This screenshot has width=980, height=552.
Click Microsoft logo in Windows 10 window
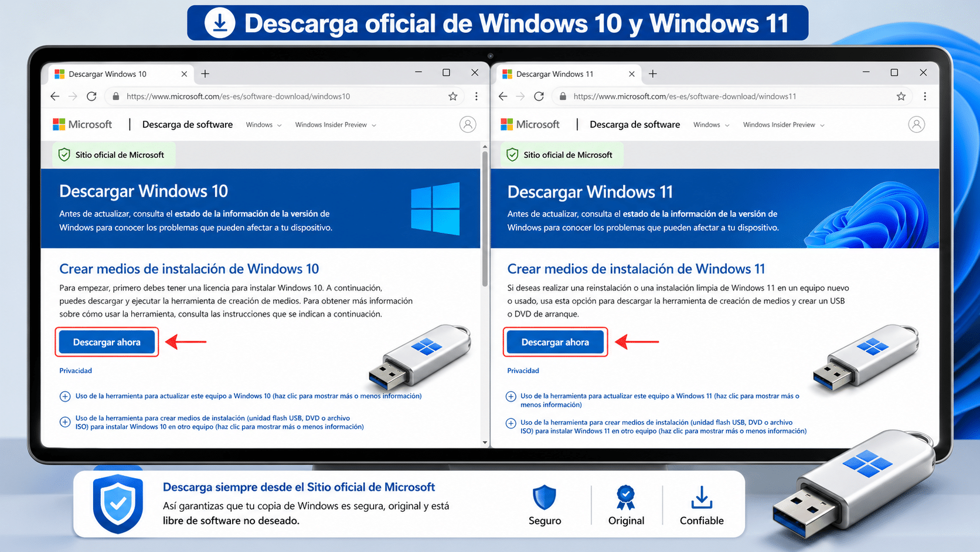point(82,124)
